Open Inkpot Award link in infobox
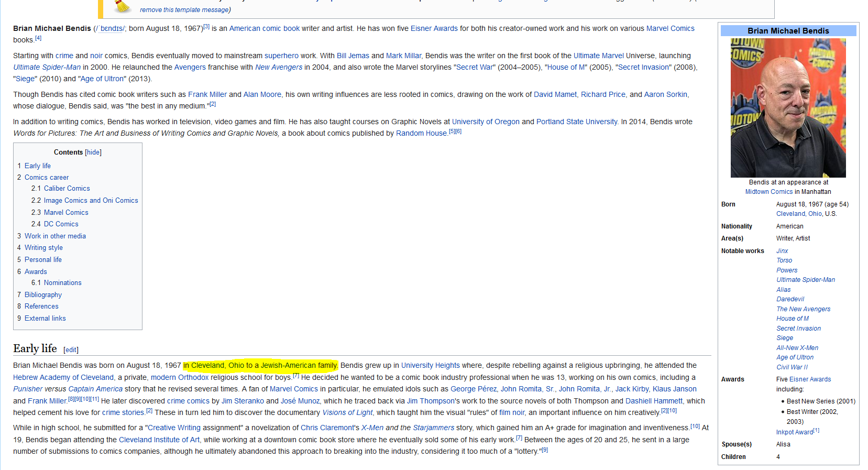The width and height of the screenshot is (868, 470). (795, 432)
